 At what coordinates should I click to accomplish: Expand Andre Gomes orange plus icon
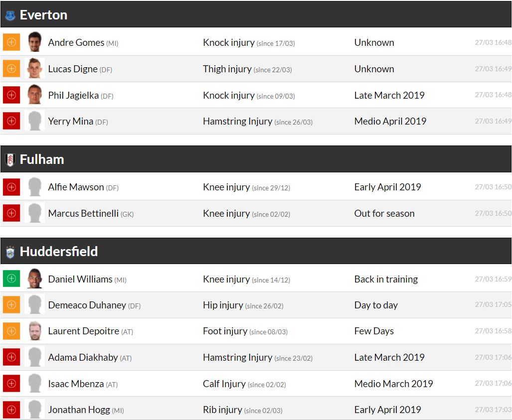point(11,42)
